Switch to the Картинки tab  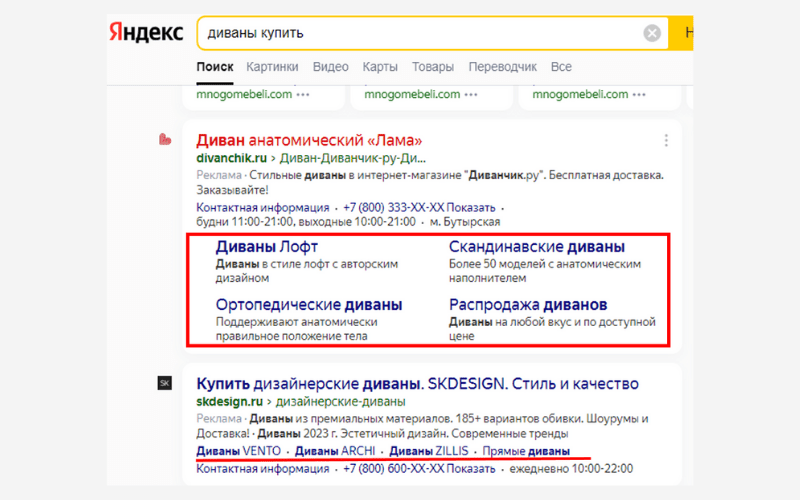click(272, 67)
